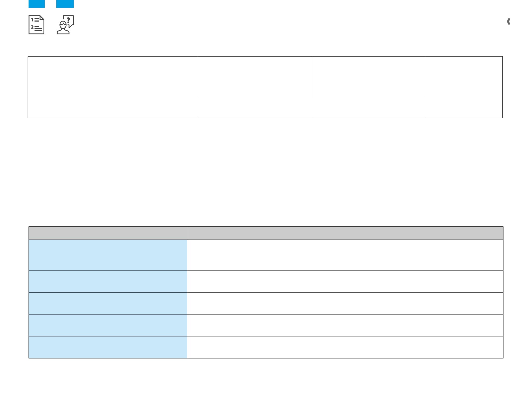
Task: Click the right gray table header cell
Action: [x=345, y=233]
